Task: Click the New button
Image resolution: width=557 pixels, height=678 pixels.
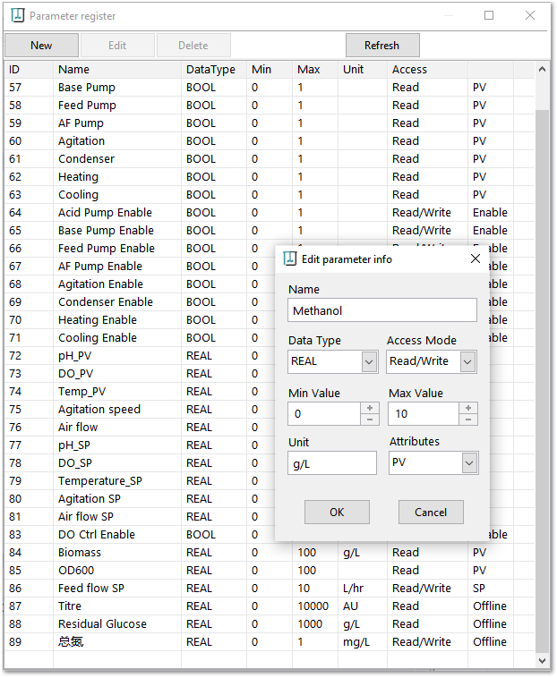Action: pyautogui.click(x=42, y=45)
